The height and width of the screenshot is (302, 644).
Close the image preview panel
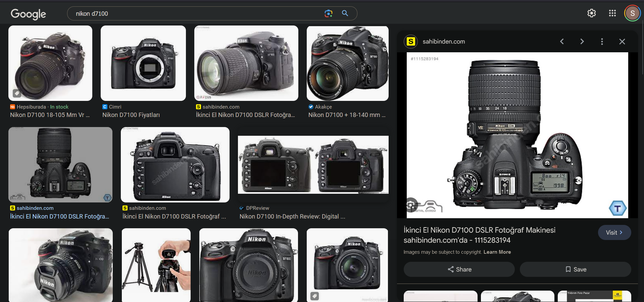click(x=622, y=42)
